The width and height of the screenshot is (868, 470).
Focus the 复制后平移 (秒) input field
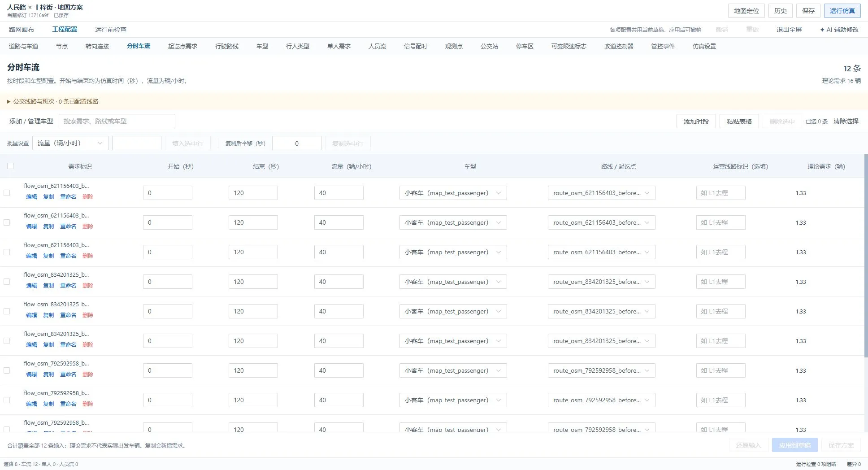[297, 143]
